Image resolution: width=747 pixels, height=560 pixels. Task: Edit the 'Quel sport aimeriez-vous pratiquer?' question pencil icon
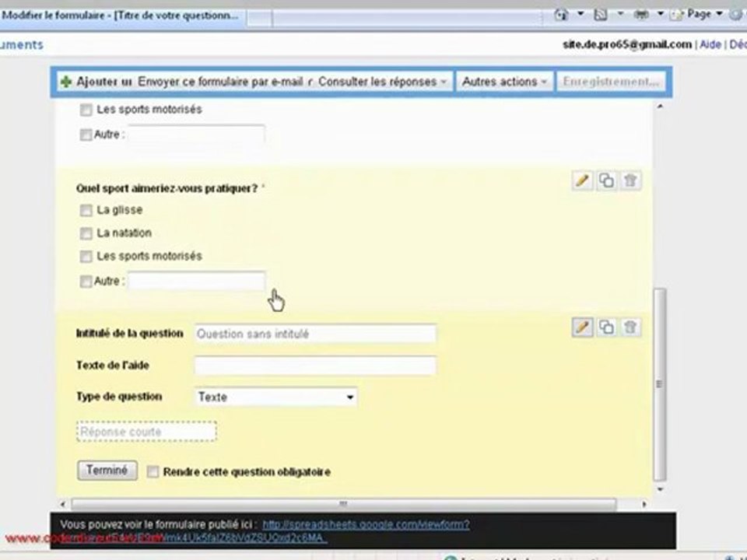tap(582, 180)
